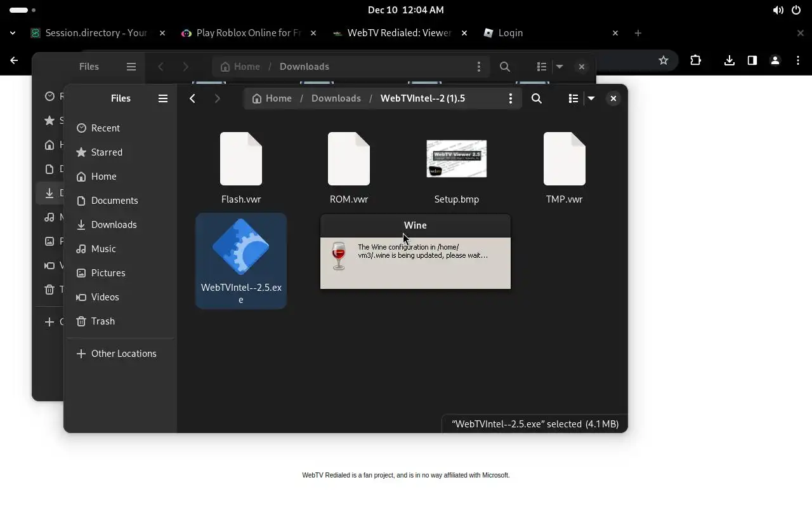Close the Session.directory tab

(162, 33)
